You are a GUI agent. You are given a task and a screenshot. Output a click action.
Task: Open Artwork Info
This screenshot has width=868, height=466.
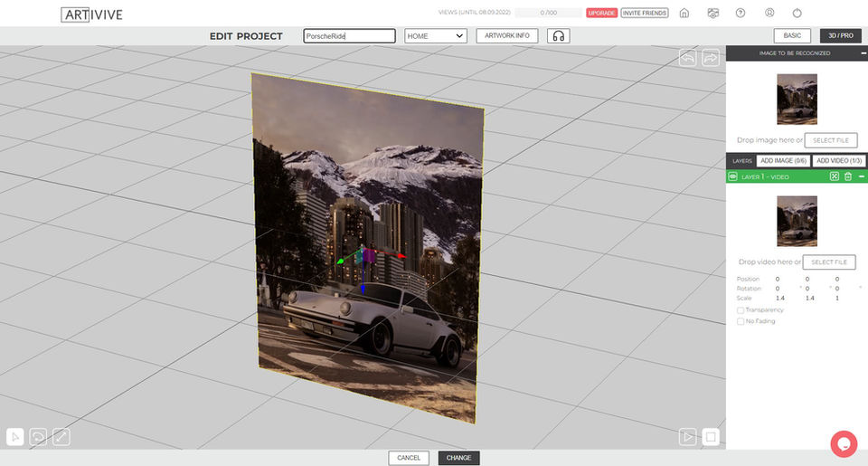pos(507,35)
